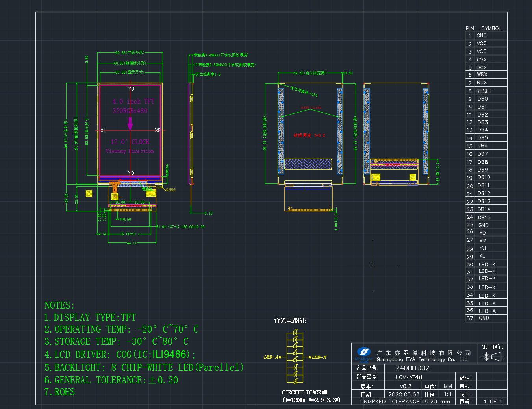Screen dimensions: 532x409
Task: Click the 320RGBx480 resolution label
Action: coord(130,111)
